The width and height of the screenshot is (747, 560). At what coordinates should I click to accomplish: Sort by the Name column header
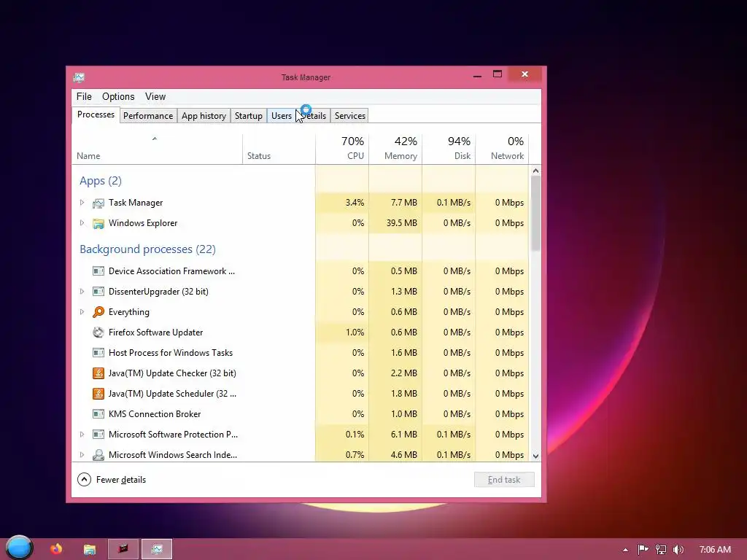(x=158, y=149)
